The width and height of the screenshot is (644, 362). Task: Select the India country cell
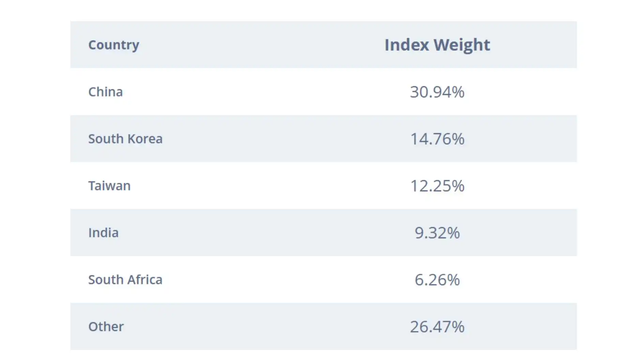[103, 233]
